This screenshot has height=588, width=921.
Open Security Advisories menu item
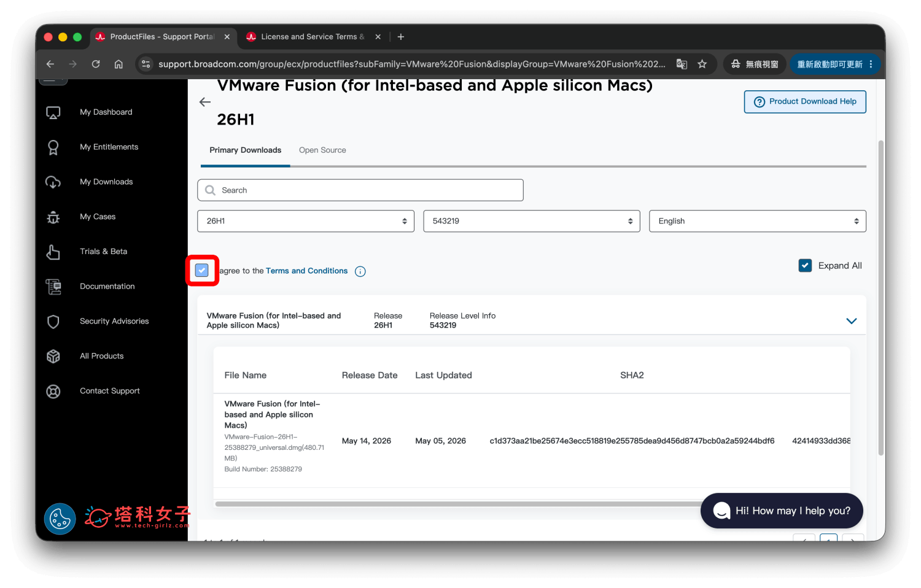click(x=114, y=322)
